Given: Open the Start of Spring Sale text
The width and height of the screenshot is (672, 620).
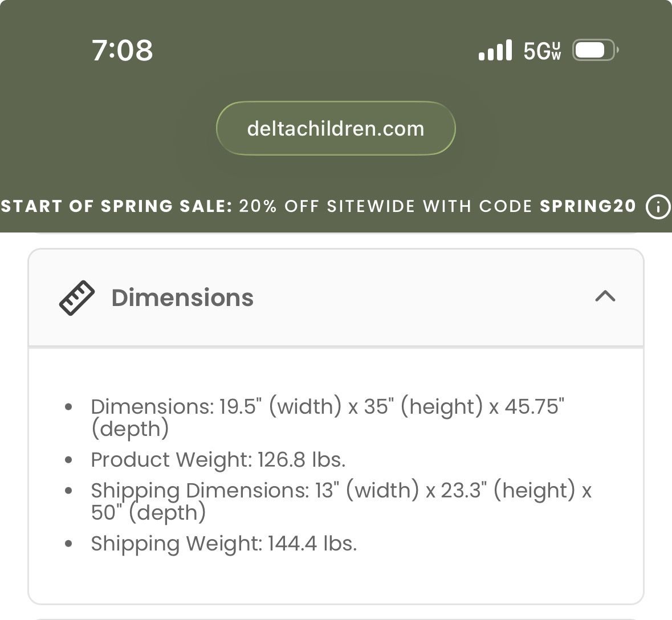Looking at the screenshot, I should click(x=116, y=206).
